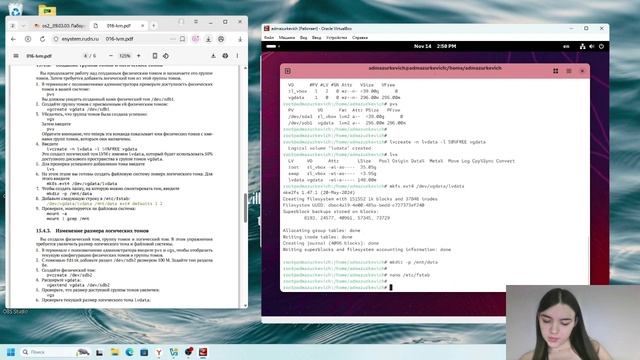
Task: Click the volume icon in GNOME panel
Action: (591, 47)
